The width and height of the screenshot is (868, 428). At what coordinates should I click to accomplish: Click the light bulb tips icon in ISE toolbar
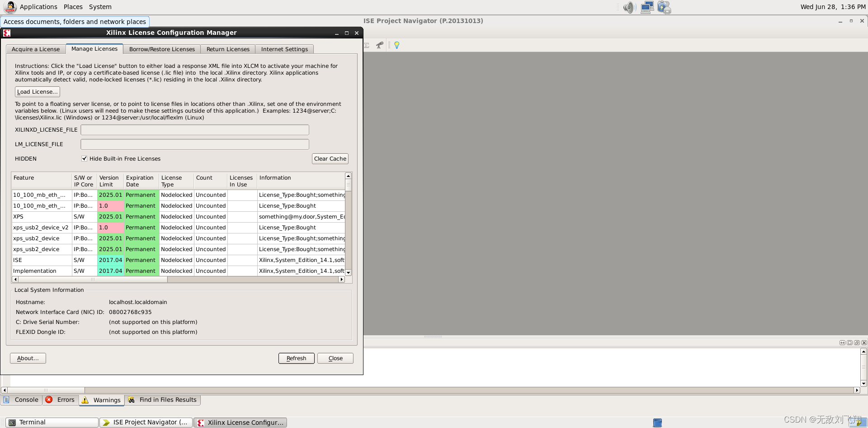pos(396,45)
